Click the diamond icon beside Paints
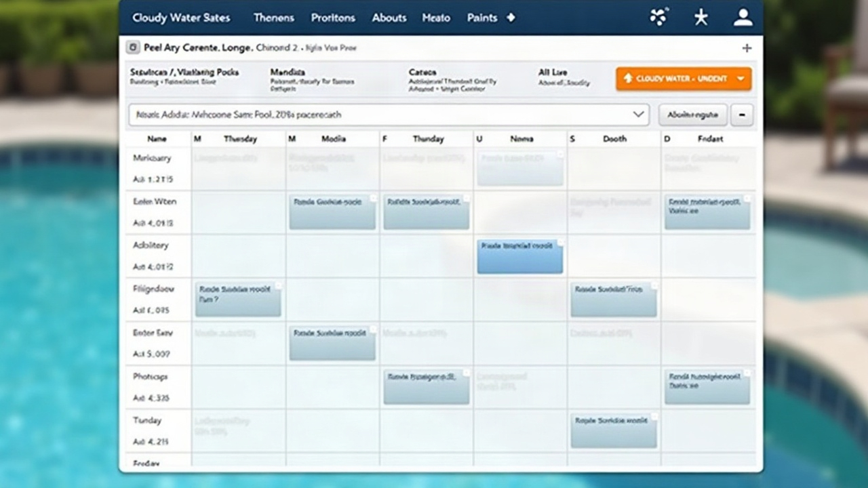Viewport: 868px width, 488px height. click(x=511, y=18)
